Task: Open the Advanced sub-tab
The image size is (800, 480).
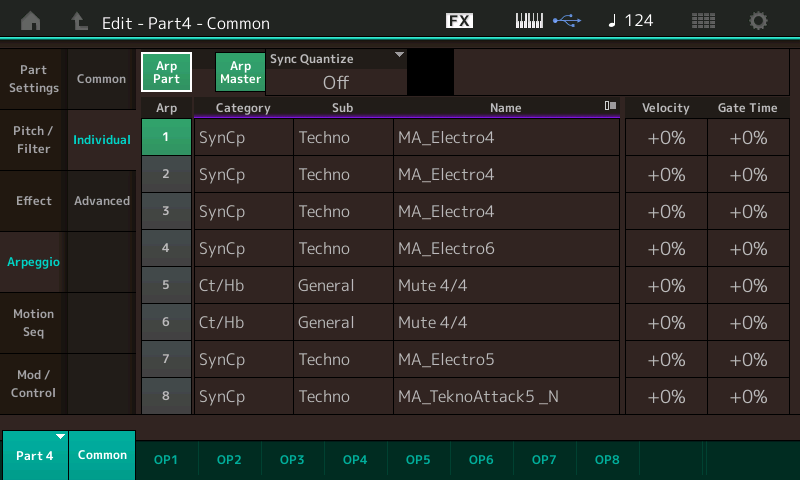Action: coord(102,201)
